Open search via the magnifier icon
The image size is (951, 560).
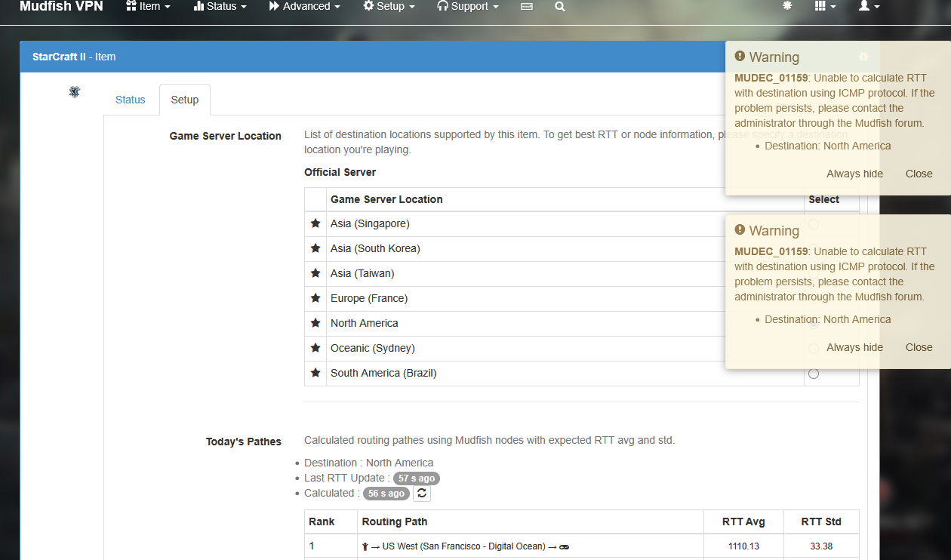(x=559, y=6)
